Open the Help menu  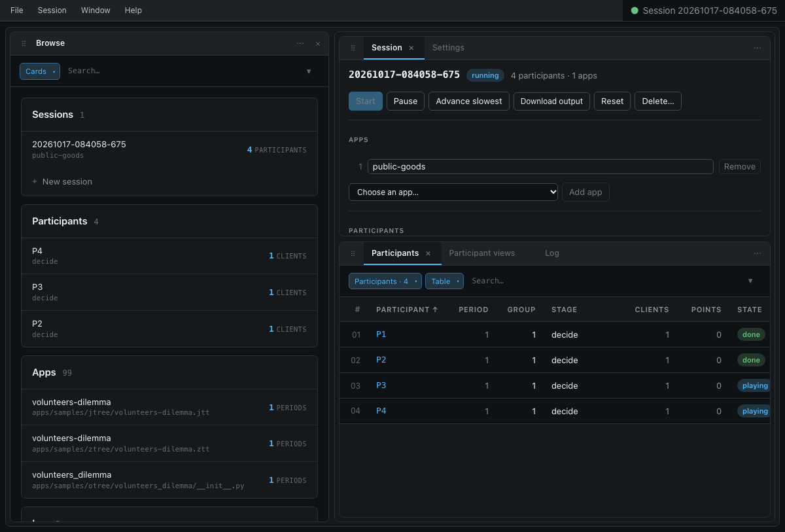(133, 10)
